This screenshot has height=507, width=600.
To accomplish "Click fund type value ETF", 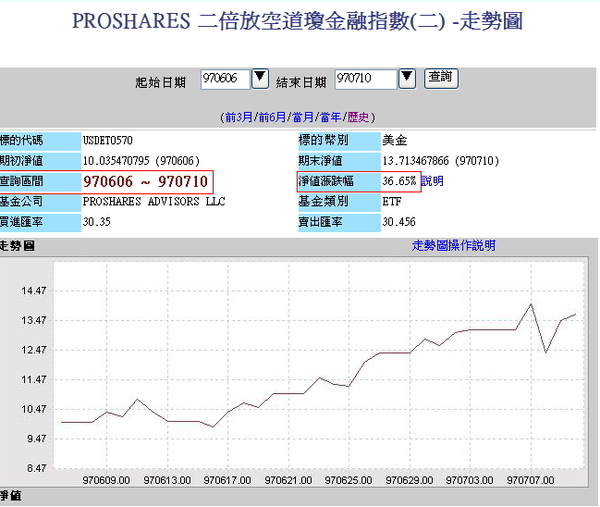I will [392, 201].
